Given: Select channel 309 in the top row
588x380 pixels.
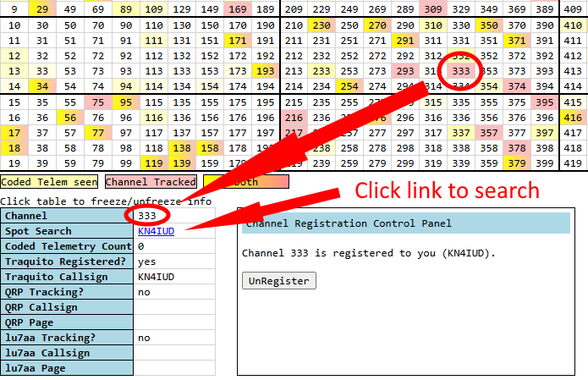Looking at the screenshot, I should coord(432,9).
